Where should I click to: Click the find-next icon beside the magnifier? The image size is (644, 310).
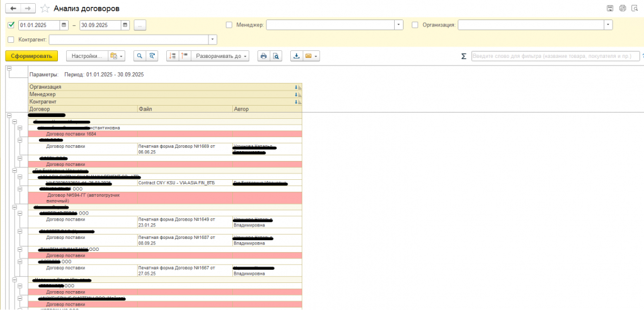[x=152, y=56]
